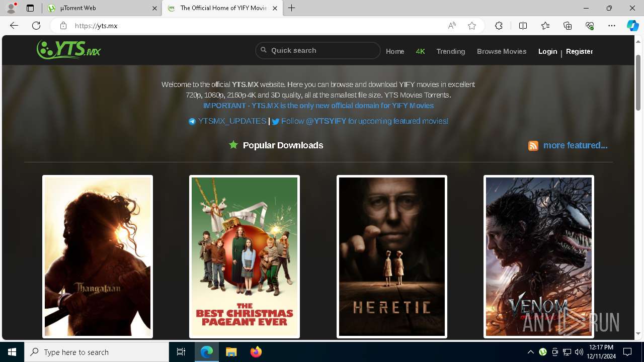Image resolution: width=644 pixels, height=362 pixels.
Task: Open the Venom movie poster
Action: coord(539,256)
